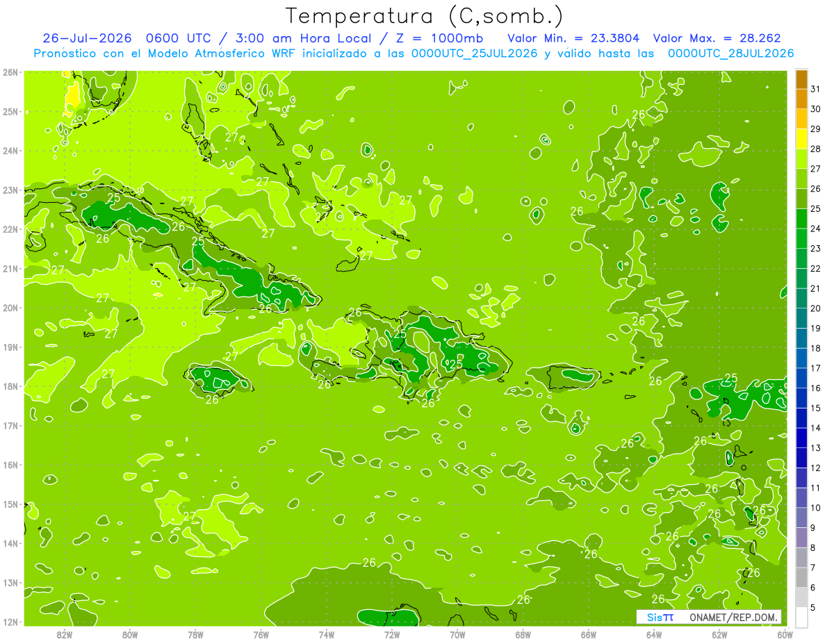Click the validity stamp "0000UTC_28JUL2026"
Viewport: 834px width, 644px height.
pyautogui.click(x=730, y=53)
